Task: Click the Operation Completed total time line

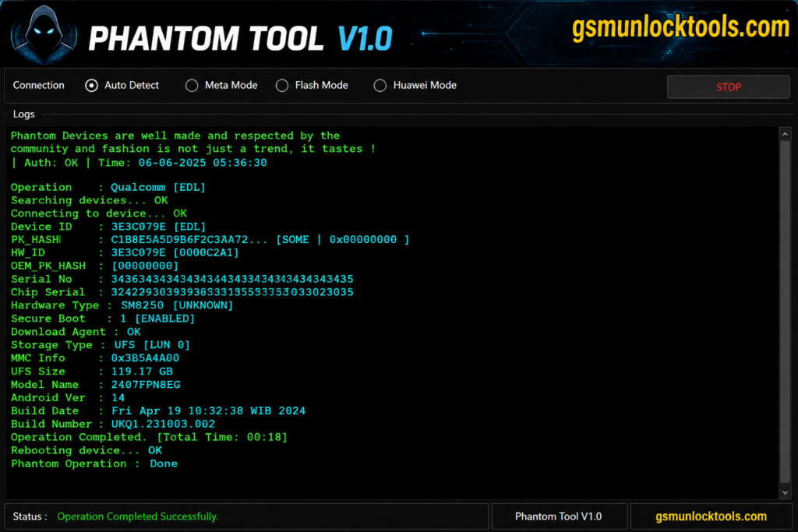Action: pyautogui.click(x=149, y=438)
